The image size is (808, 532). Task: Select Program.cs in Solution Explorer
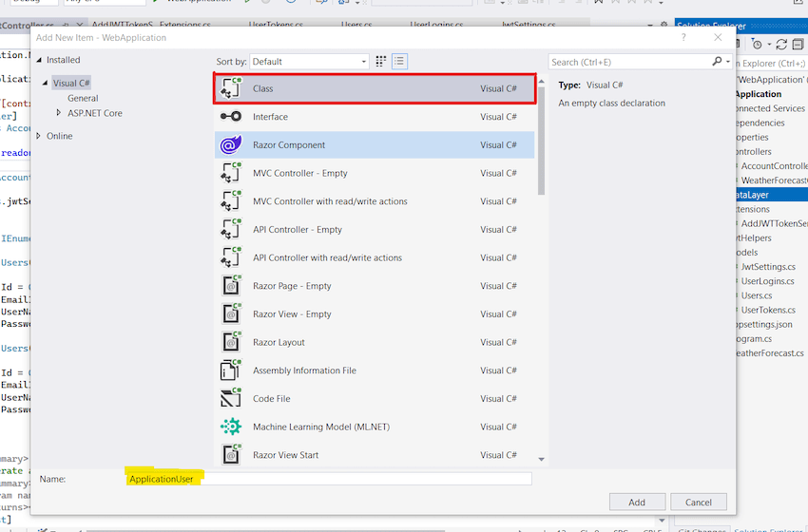754,339
